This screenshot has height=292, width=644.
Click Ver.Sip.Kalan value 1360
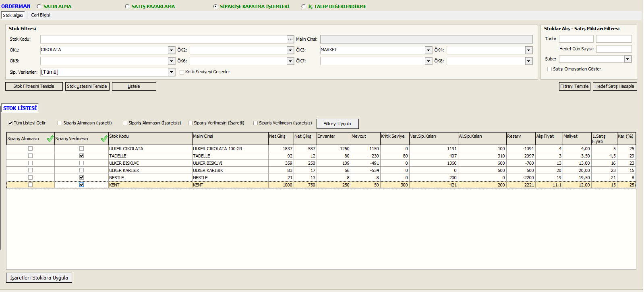[x=434, y=163]
